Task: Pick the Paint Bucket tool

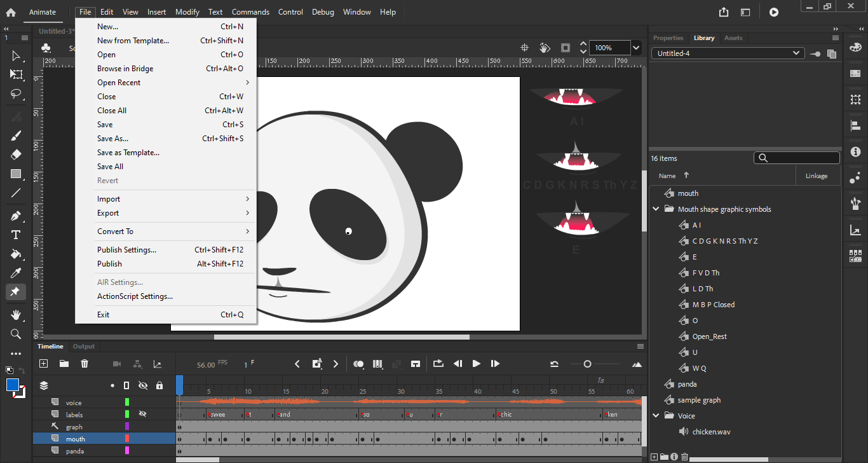Action: point(16,254)
